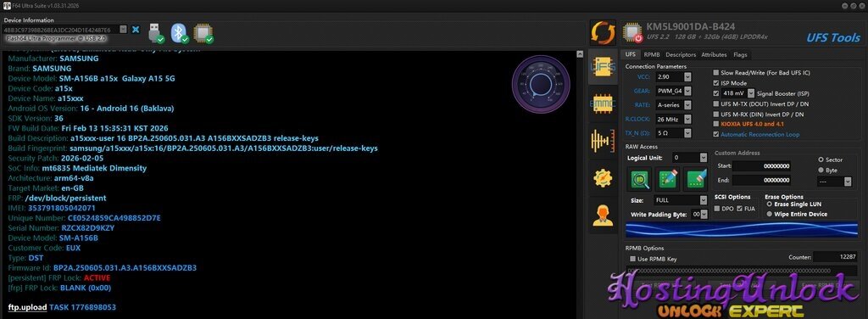Choose Wipe Entire Device option
868x319 pixels.
[x=770, y=214]
